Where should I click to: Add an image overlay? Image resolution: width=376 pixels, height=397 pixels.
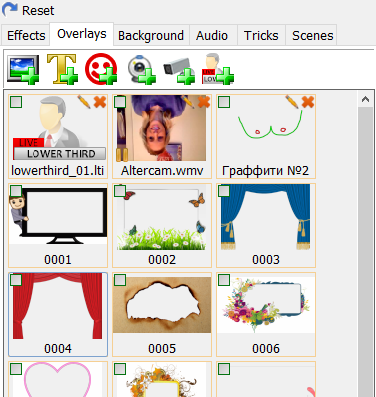(23, 69)
